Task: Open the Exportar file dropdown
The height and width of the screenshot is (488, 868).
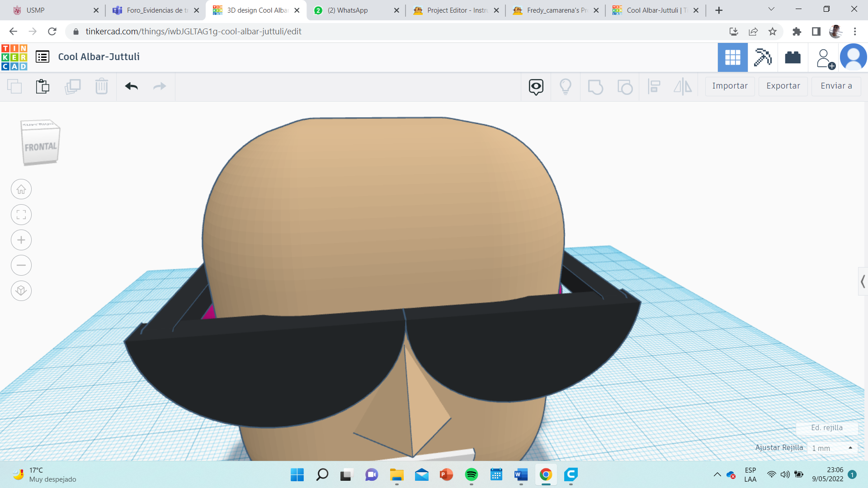Action: (783, 85)
